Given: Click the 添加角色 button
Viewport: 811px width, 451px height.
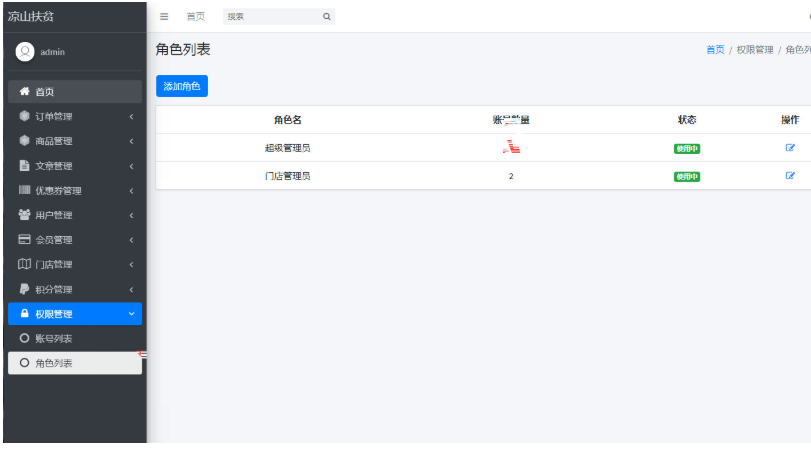Looking at the screenshot, I should tap(182, 87).
